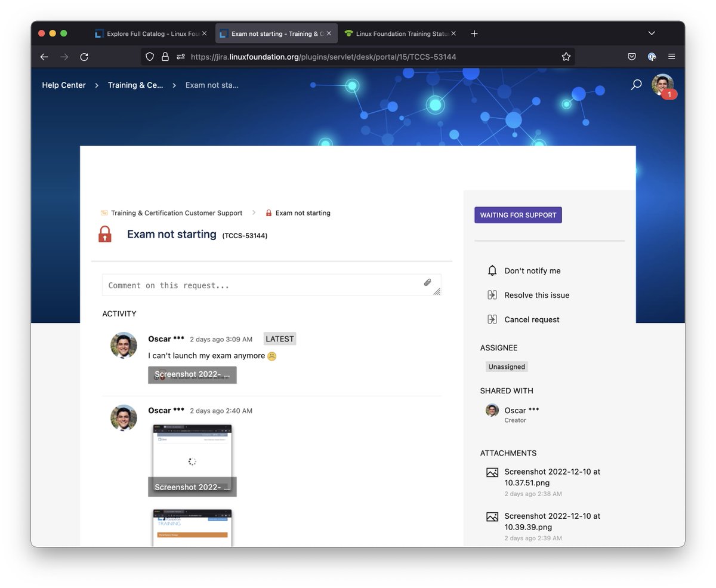Screen dimensions: 716x588
Task: Close the Explore Full Catalog tab
Action: click(x=204, y=33)
